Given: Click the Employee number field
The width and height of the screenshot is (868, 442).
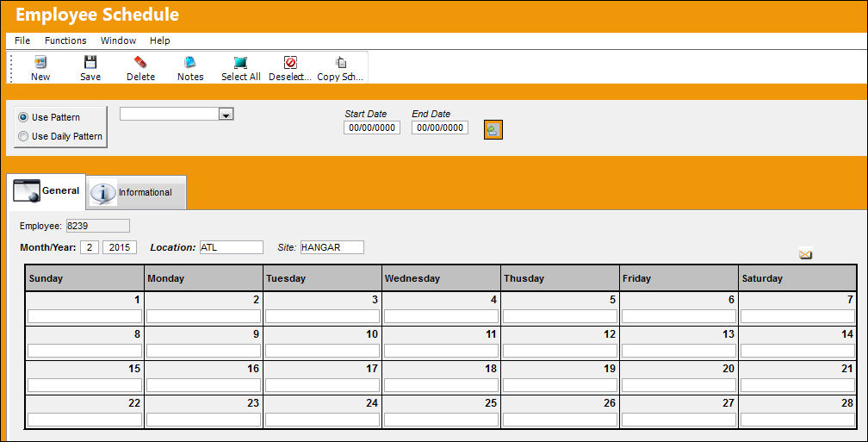Looking at the screenshot, I should pos(98,226).
